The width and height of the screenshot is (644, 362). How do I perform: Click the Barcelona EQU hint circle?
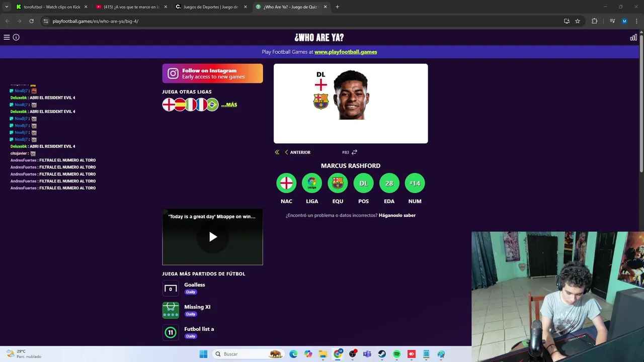[x=338, y=184]
